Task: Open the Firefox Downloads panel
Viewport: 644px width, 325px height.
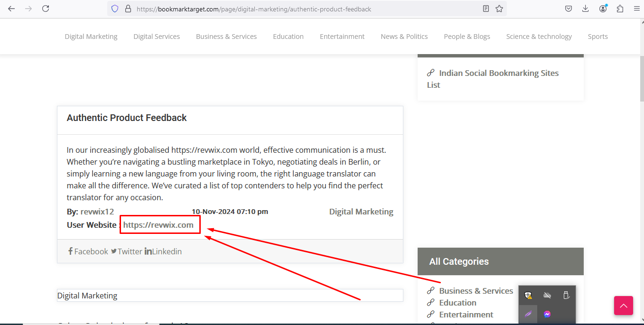Action: click(586, 9)
